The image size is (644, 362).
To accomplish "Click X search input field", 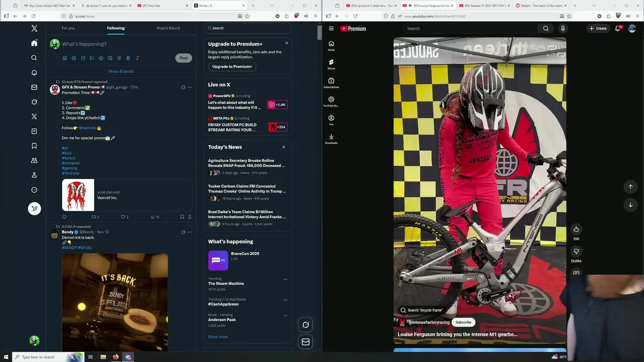I will [248, 28].
